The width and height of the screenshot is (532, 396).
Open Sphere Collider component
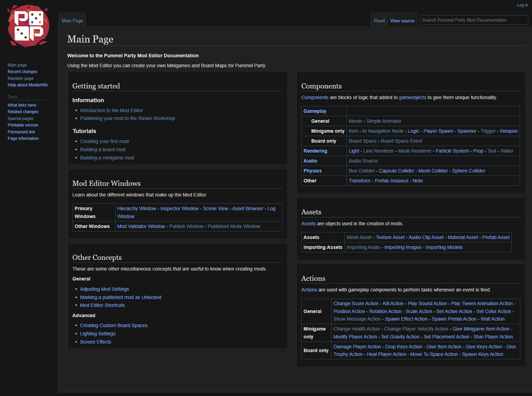click(469, 171)
